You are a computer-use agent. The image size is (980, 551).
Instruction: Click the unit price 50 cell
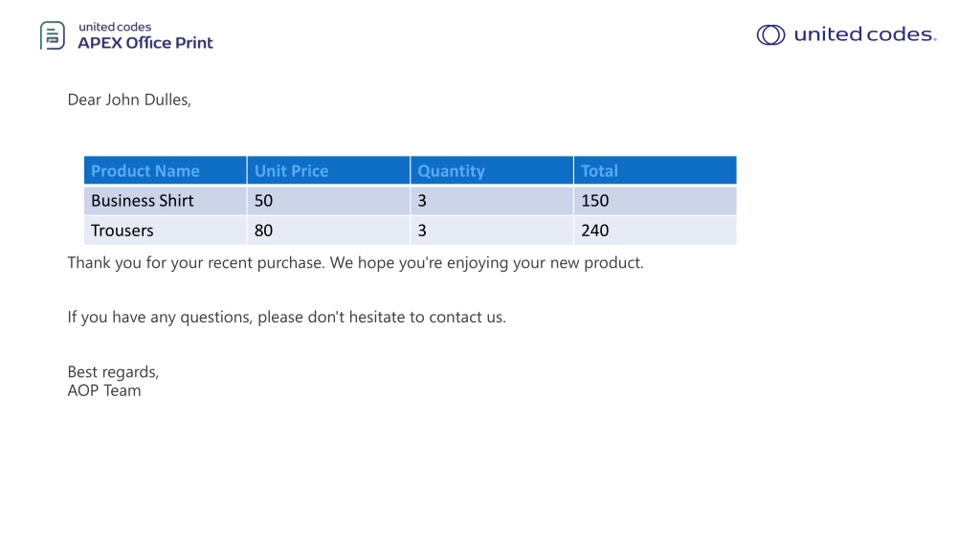pos(329,201)
